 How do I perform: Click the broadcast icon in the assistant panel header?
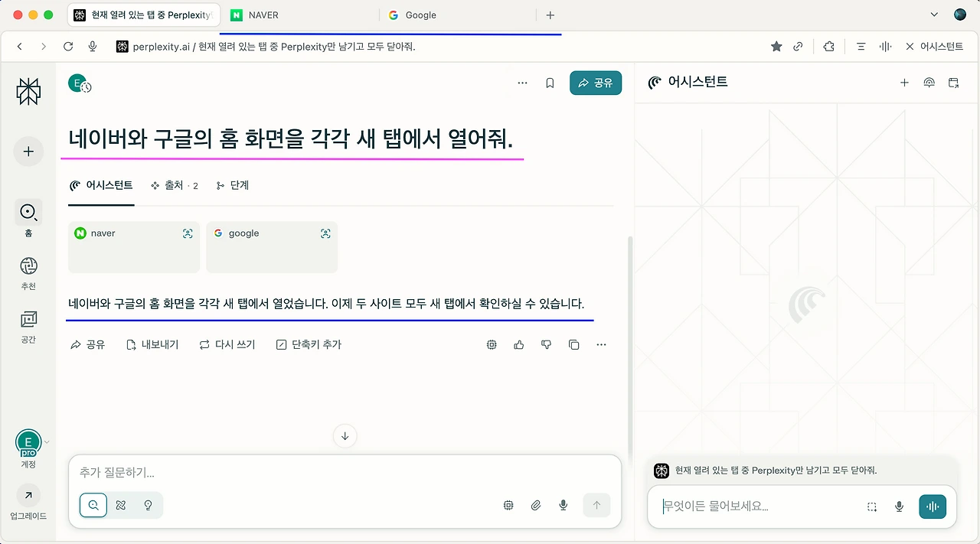click(x=929, y=83)
